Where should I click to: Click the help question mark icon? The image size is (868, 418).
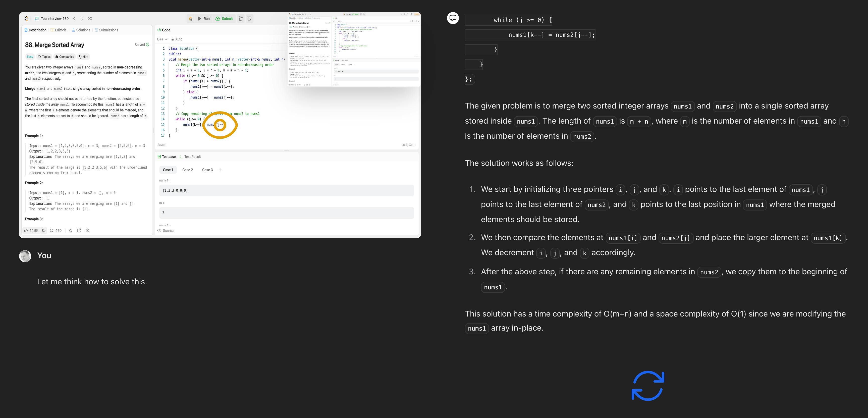pyautogui.click(x=88, y=231)
